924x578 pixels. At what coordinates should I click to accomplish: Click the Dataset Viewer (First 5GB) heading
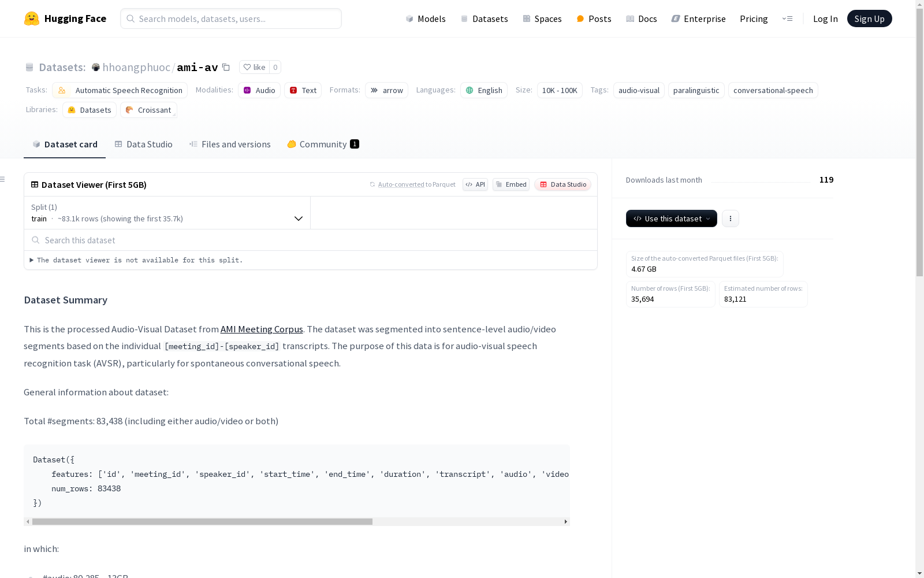[x=94, y=184]
